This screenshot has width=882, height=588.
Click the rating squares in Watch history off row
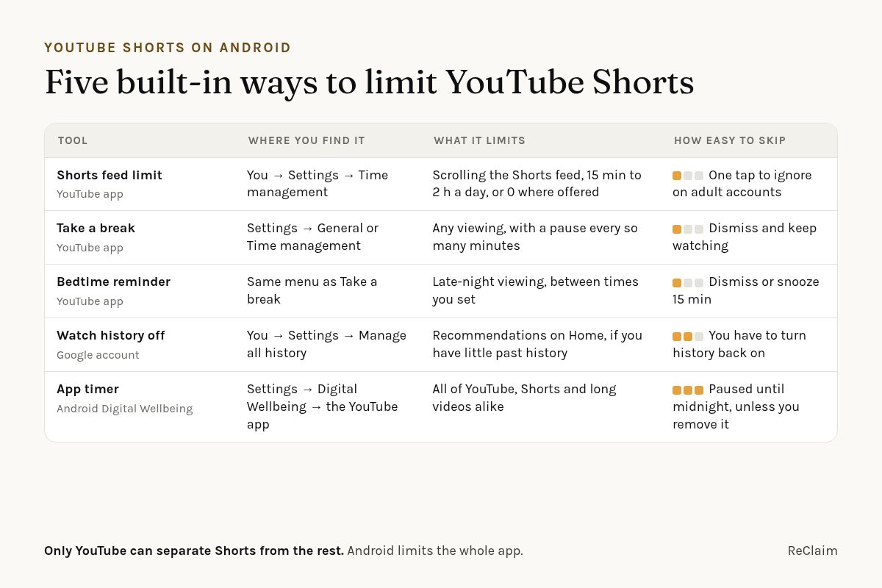click(688, 337)
